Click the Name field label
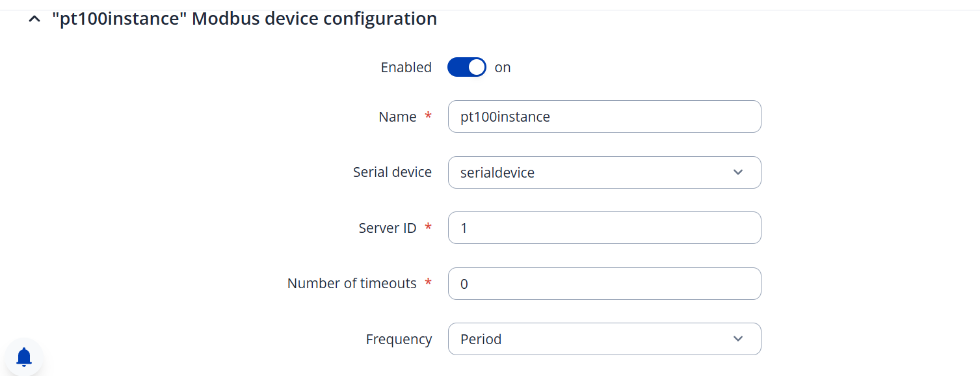This screenshot has height=376, width=980. click(x=397, y=117)
